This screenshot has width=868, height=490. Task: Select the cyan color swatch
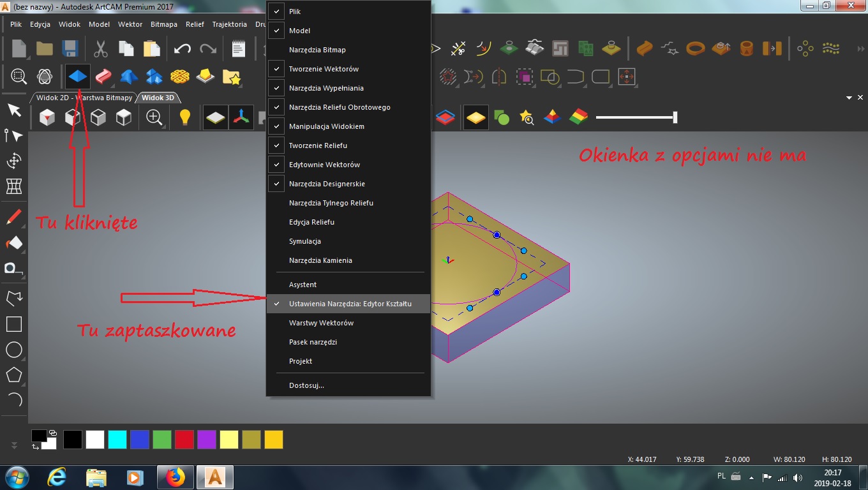point(117,440)
